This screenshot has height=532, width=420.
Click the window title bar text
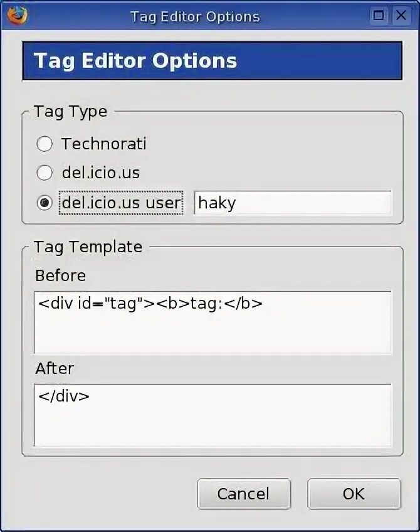(x=194, y=16)
